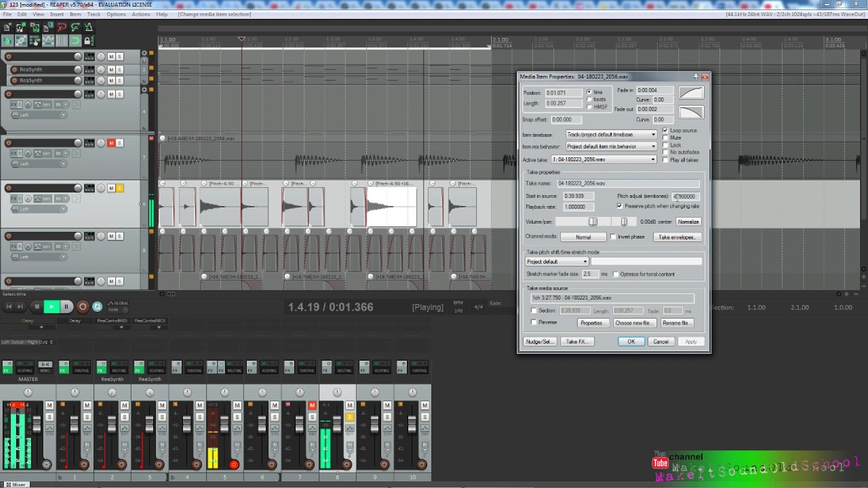Open the View menu
The height and width of the screenshot is (488, 868).
tap(39, 14)
